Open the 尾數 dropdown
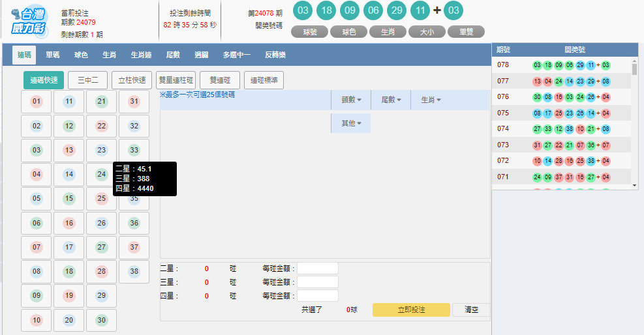644x335 pixels. click(391, 100)
